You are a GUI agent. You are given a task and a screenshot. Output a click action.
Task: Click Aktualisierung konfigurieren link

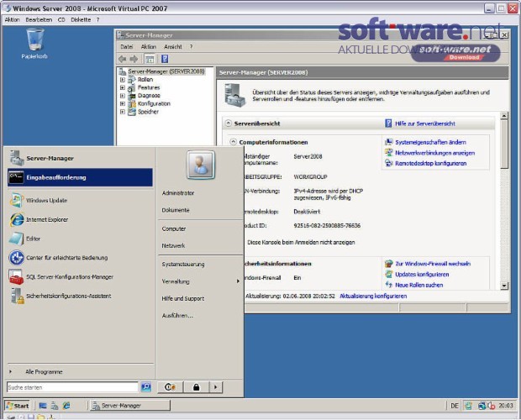pos(373,296)
